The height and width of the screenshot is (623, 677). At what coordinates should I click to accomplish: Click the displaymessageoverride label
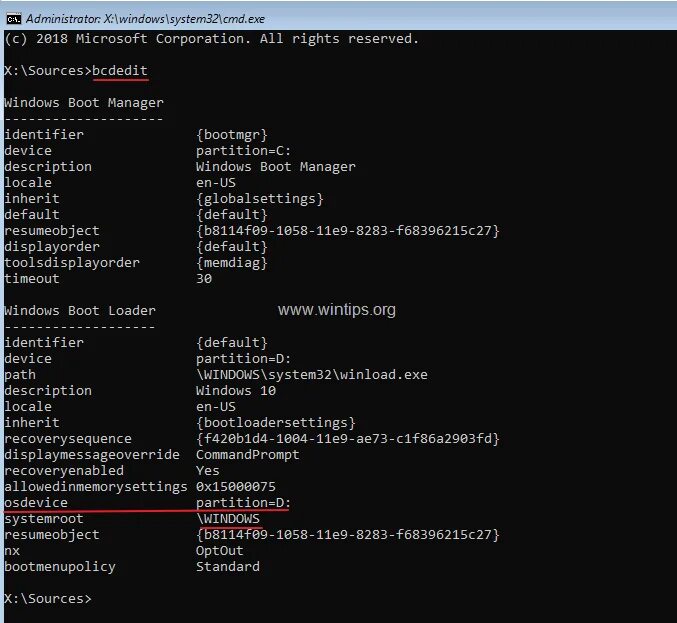(x=92, y=455)
